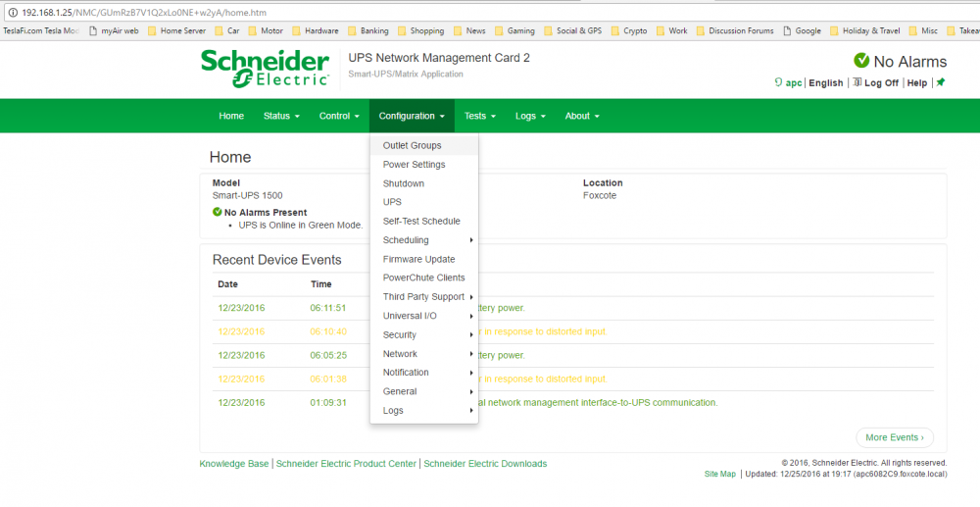Open the Knowledge Base link
Image resolution: width=980 pixels, height=507 pixels.
(234, 464)
